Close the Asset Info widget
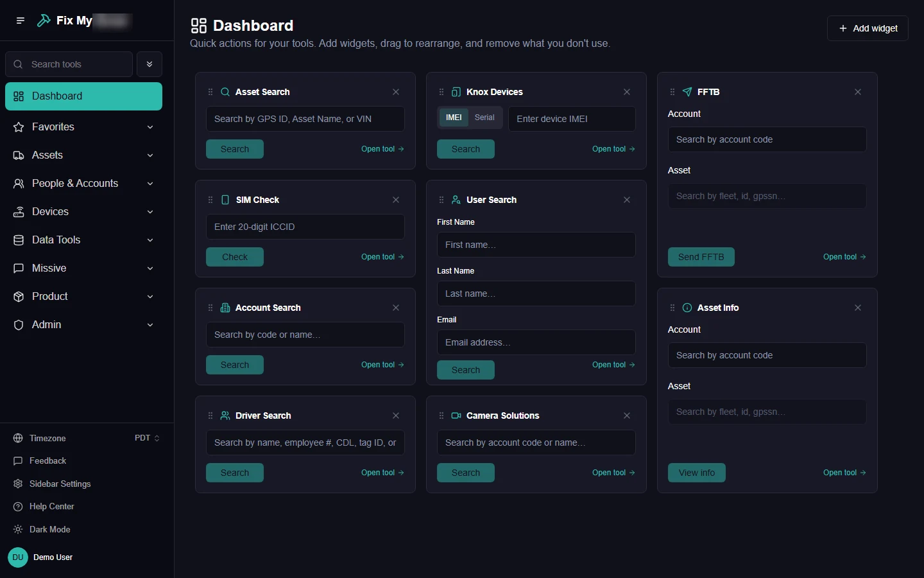This screenshot has width=924, height=578. (x=858, y=308)
